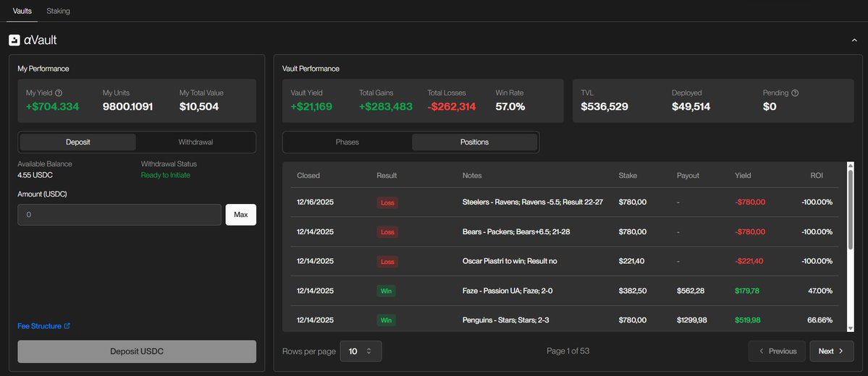Click the $179,78 yield value

click(747, 291)
